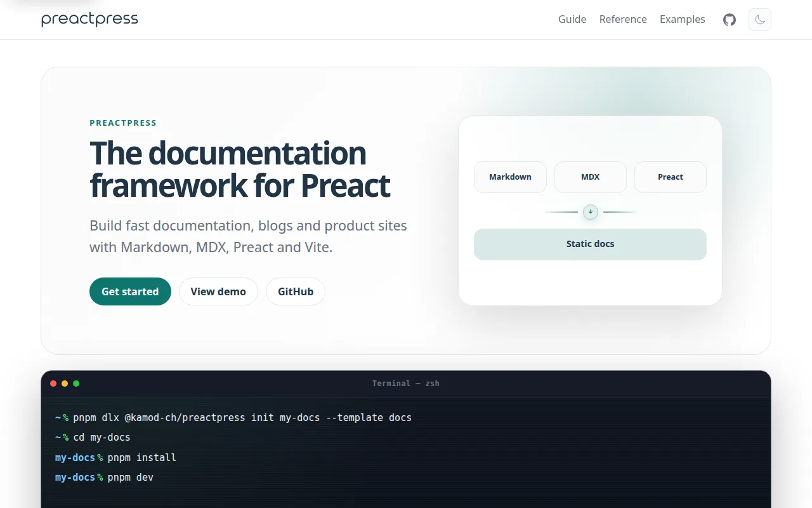Click the 'Build fast documentation' description text
Viewport: 812px width, 508px height.
(x=248, y=236)
